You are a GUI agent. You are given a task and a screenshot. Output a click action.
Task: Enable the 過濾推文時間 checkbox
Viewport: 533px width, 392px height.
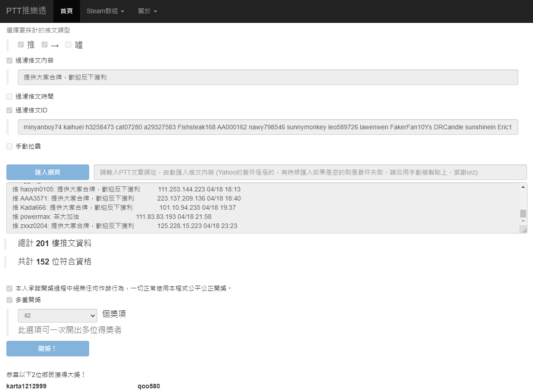pos(10,96)
